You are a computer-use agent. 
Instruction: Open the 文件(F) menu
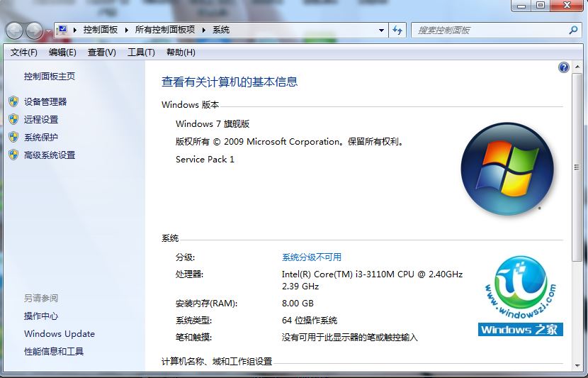tap(23, 52)
